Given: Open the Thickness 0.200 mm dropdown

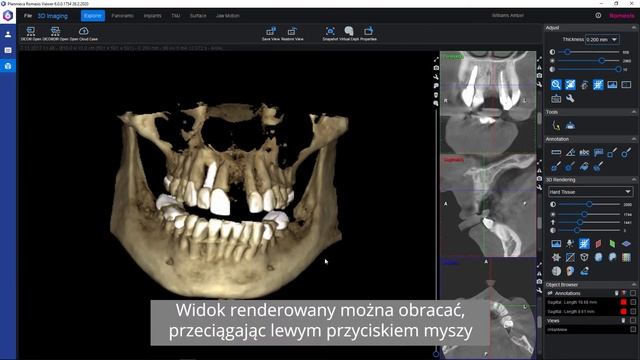Looking at the screenshot, I should (x=602, y=40).
